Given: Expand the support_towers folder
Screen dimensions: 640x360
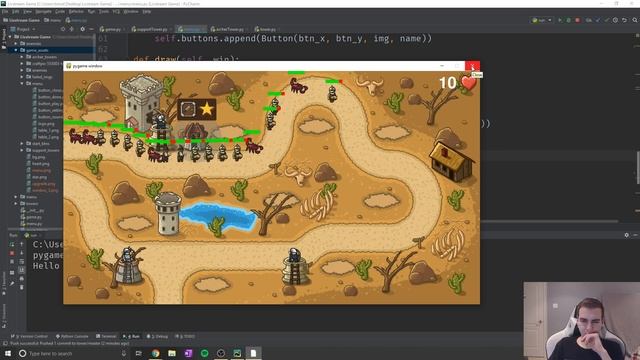Looking at the screenshot, I should click(x=22, y=150).
